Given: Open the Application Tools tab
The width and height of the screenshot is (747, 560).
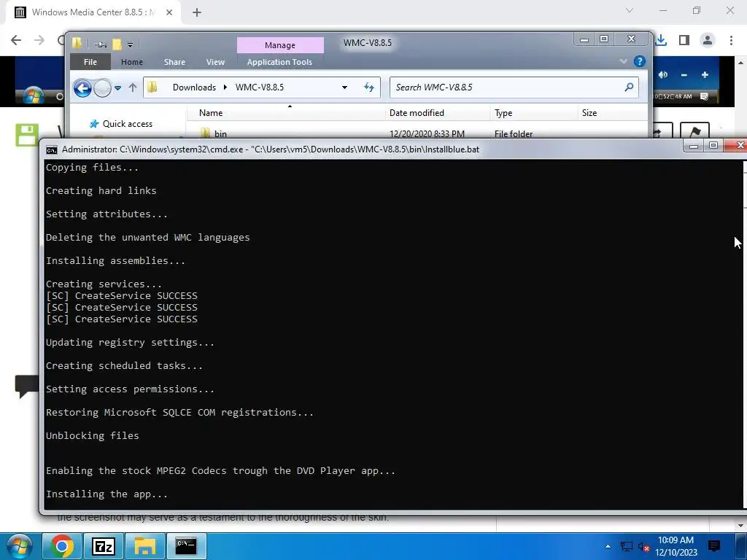Looking at the screenshot, I should 279,62.
